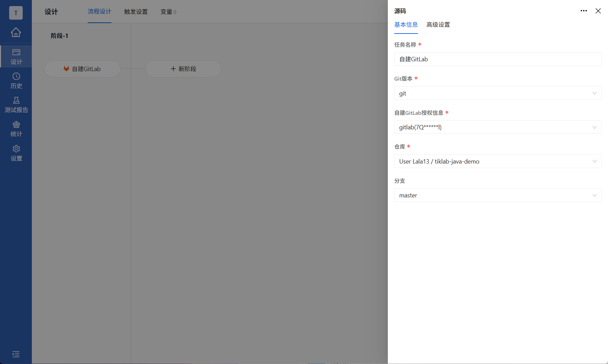Switch to the 触发设置 tab
The width and height of the screenshot is (608, 364).
pos(136,12)
